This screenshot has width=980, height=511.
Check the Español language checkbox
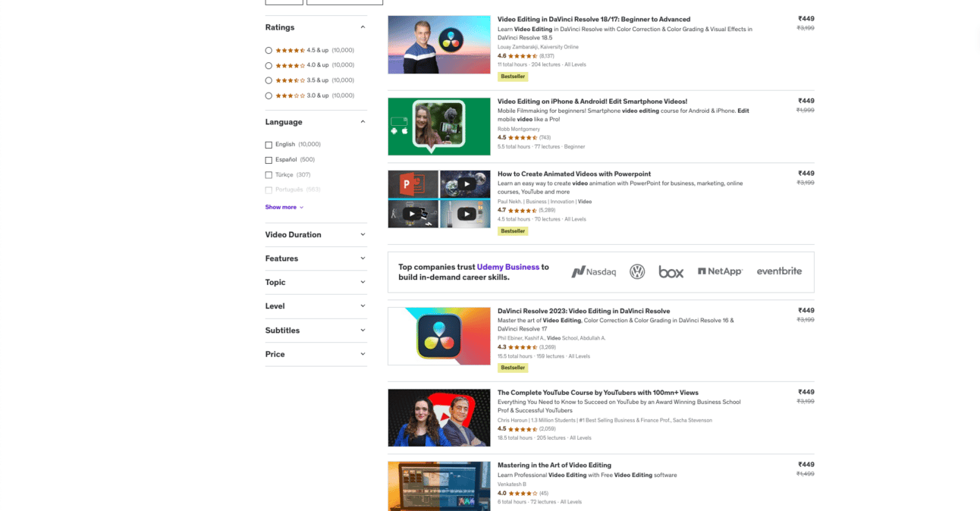tap(269, 160)
